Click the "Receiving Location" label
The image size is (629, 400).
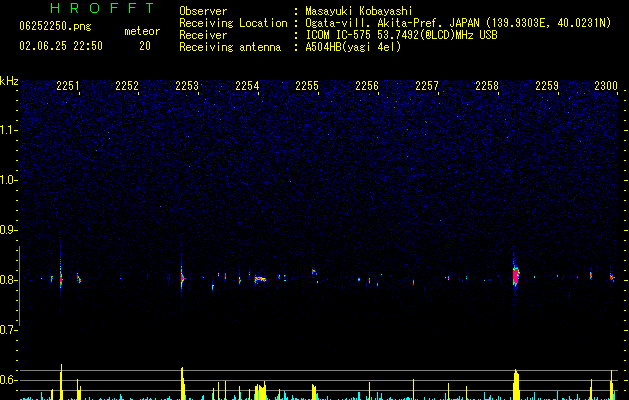[x=233, y=23]
